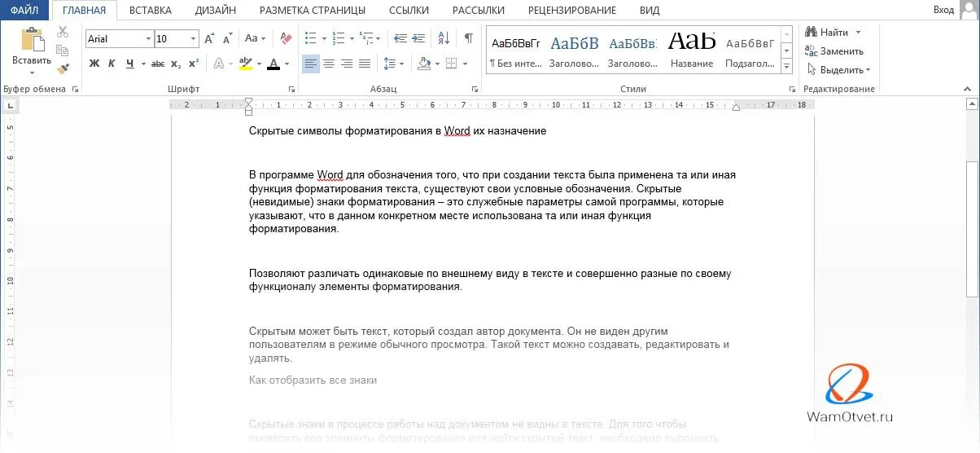Open the Paste (Вставить) dropdown arrow
The height and width of the screenshot is (453, 980).
pyautogui.click(x=33, y=72)
